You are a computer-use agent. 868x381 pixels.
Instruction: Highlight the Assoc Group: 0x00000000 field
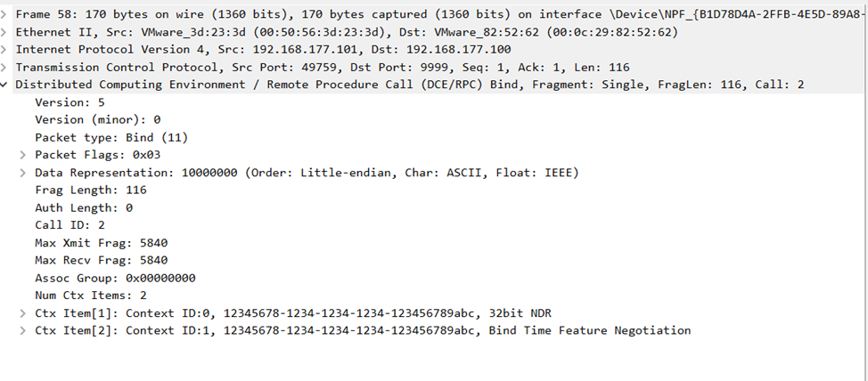point(115,278)
